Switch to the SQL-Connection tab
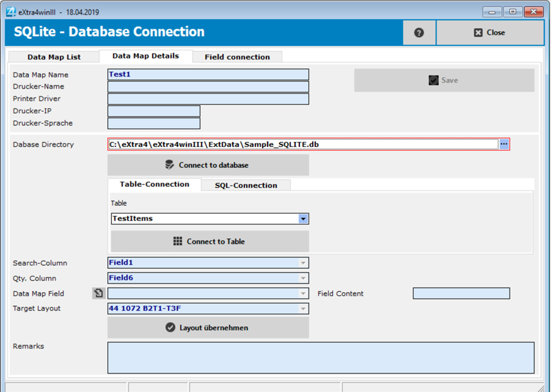 click(x=246, y=185)
